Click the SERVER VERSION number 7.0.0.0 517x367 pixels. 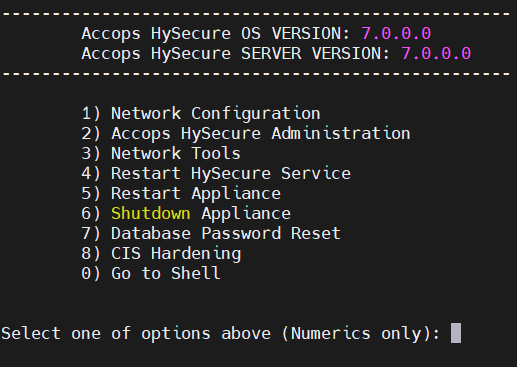tap(436, 54)
